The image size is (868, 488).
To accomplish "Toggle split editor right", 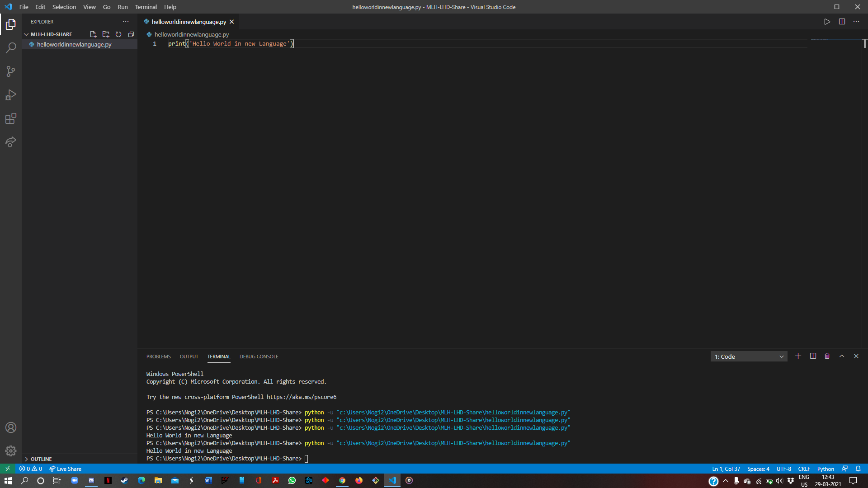I will 842,22.
